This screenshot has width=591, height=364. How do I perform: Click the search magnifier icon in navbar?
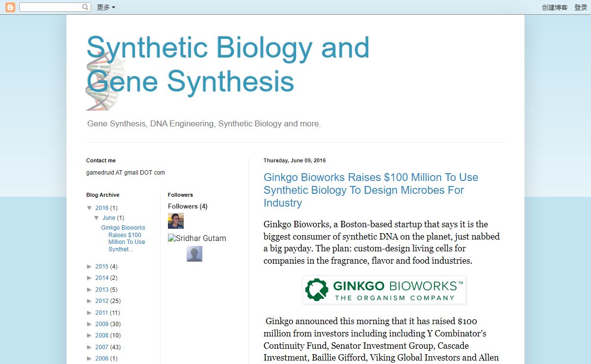tap(86, 7)
